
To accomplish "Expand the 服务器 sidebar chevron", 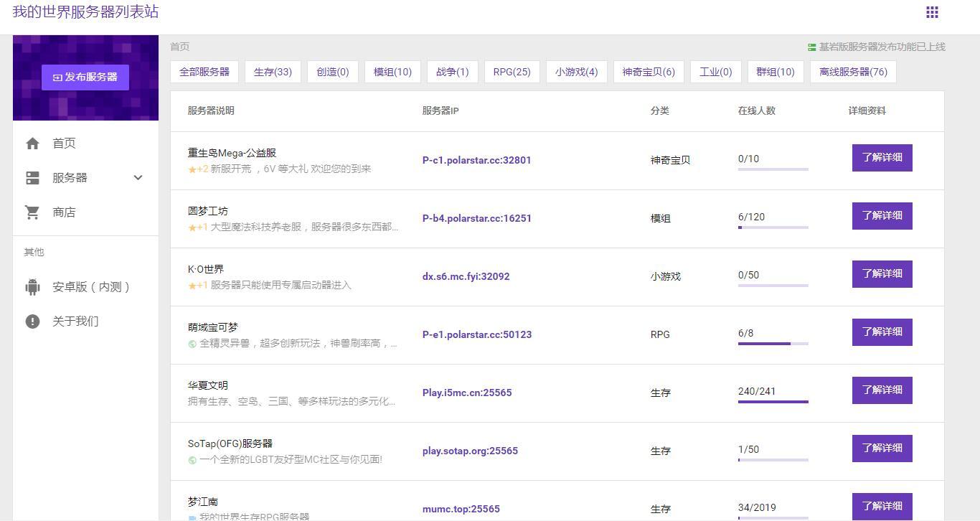I will (x=138, y=178).
